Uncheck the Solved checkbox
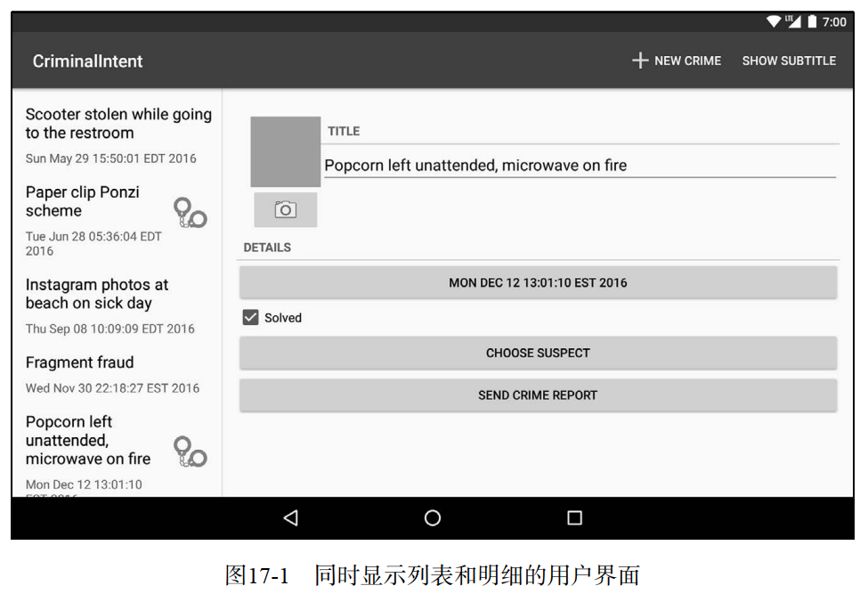 point(251,318)
